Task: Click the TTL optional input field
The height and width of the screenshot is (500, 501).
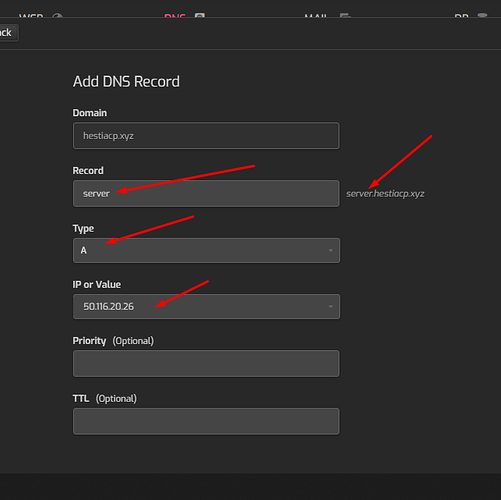Action: (x=206, y=421)
